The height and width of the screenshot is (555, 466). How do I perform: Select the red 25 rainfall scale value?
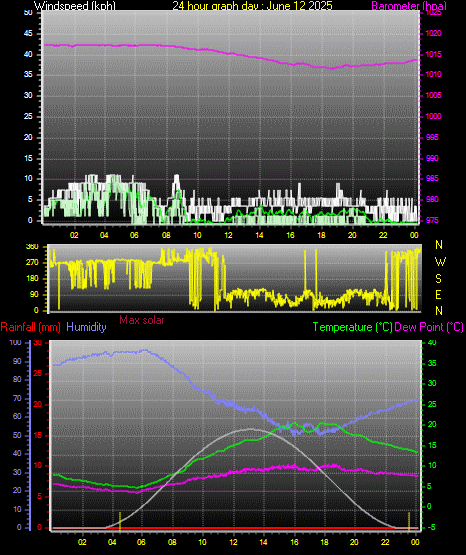point(38,374)
